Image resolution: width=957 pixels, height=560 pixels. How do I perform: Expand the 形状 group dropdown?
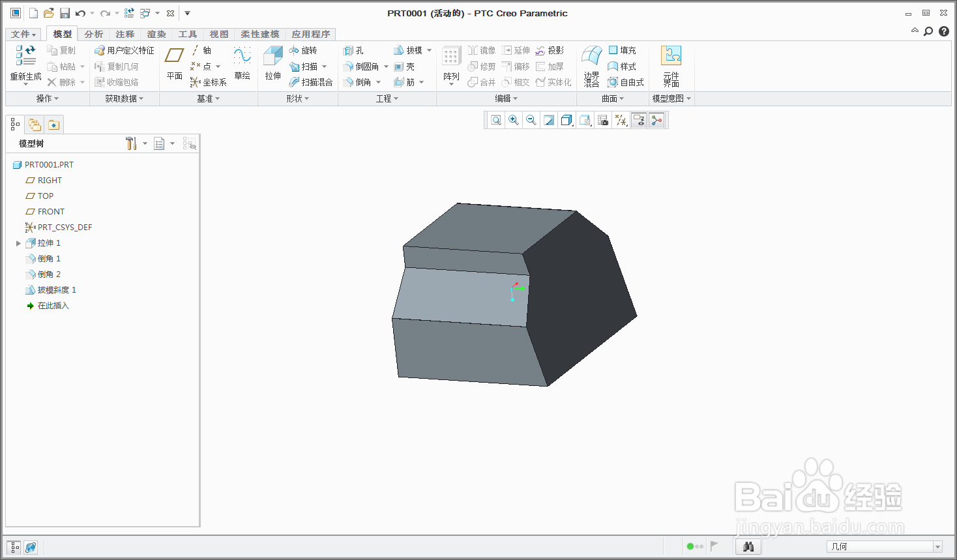298,98
